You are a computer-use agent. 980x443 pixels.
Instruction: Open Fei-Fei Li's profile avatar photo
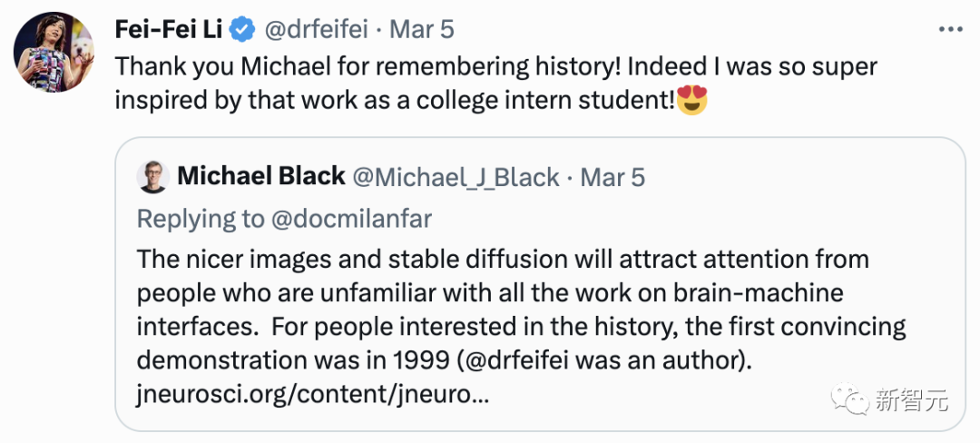pos(54,53)
